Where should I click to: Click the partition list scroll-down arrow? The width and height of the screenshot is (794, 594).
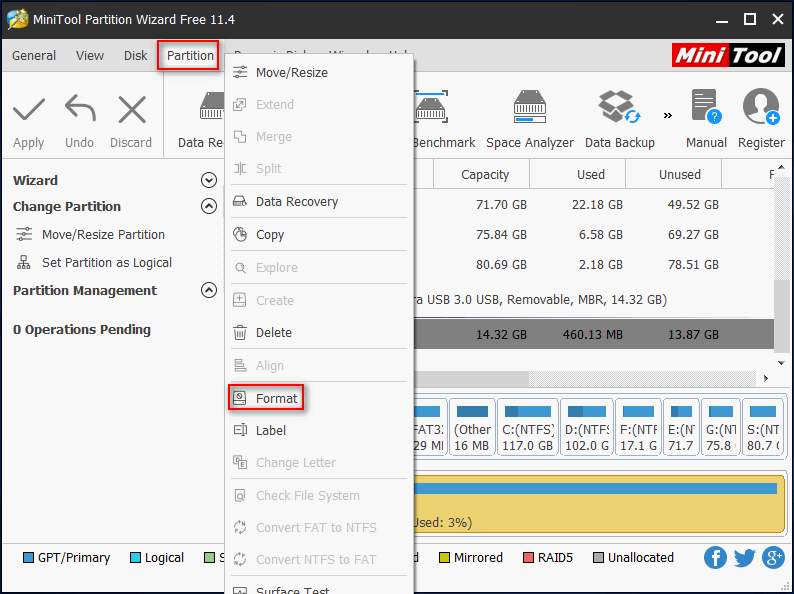coord(781,363)
